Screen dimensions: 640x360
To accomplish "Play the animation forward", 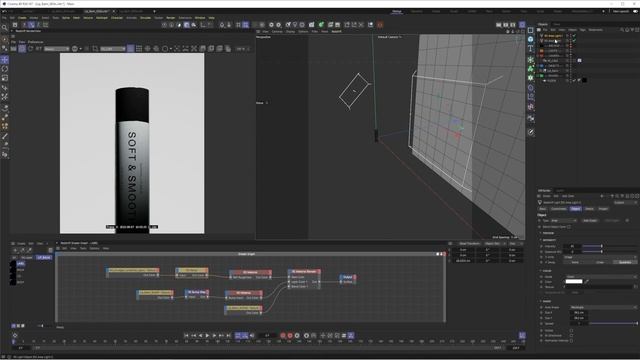I will point(207,336).
